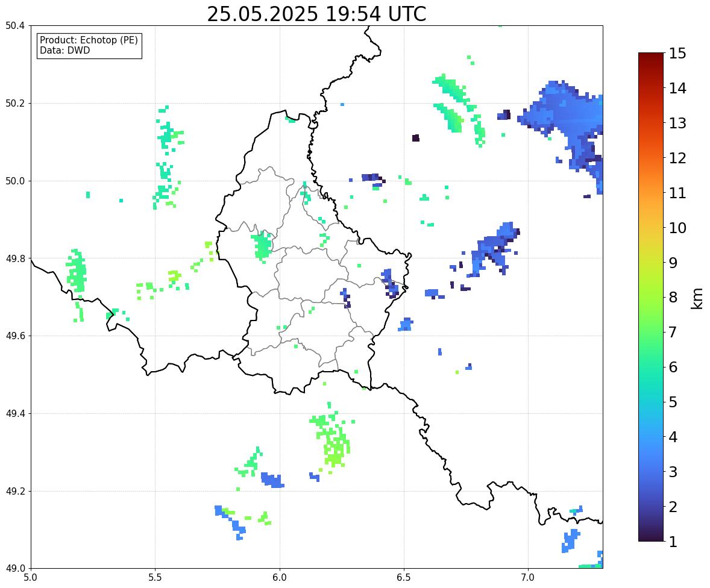Image resolution: width=710 pixels, height=588 pixels.
Task: Click the dark purple bottom of the colorbar
Action: coord(651,533)
